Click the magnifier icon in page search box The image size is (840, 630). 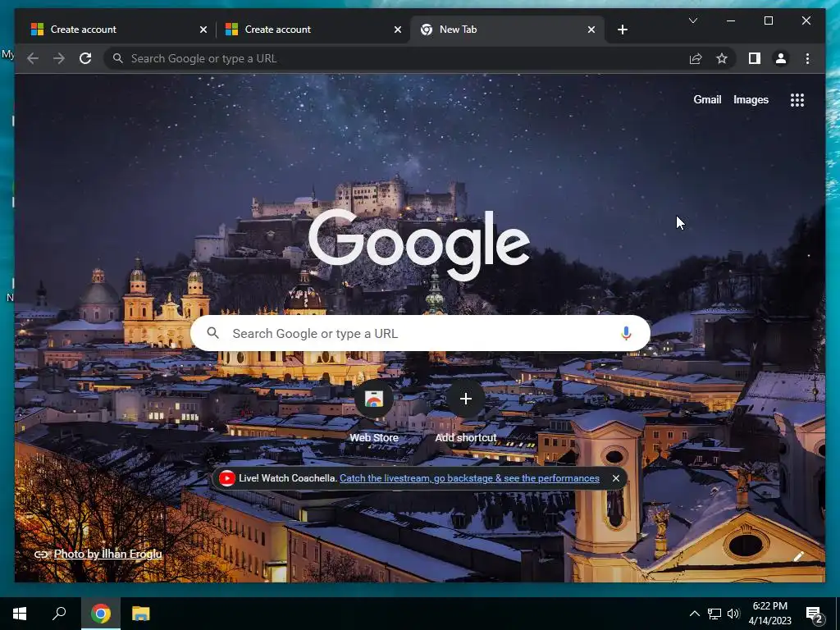tap(212, 333)
